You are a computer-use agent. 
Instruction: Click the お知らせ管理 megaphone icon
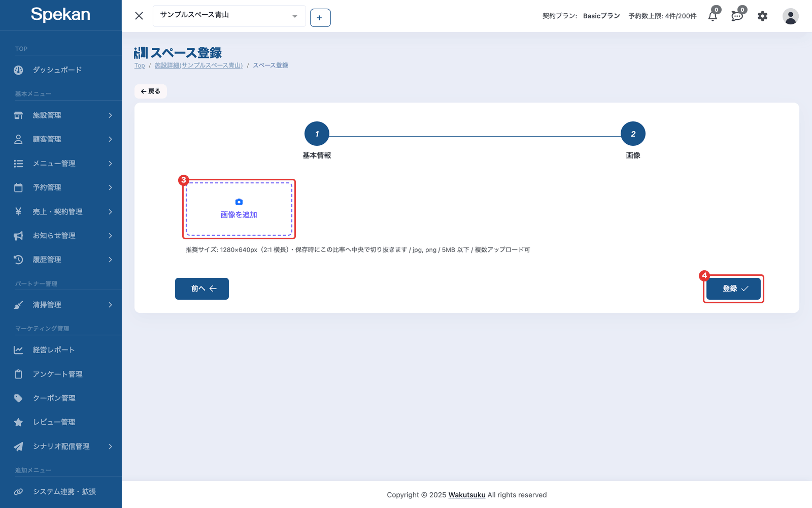click(x=18, y=236)
